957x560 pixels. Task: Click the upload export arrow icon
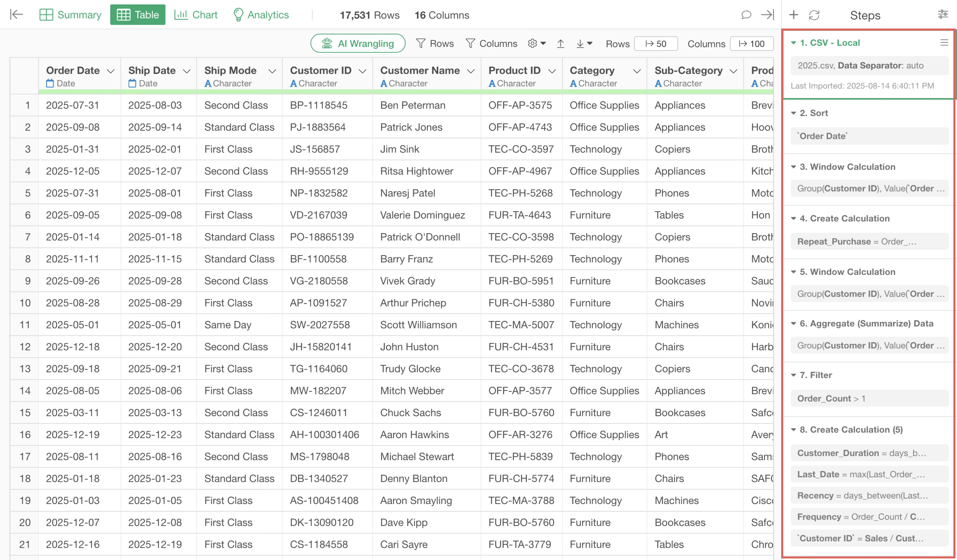point(560,44)
